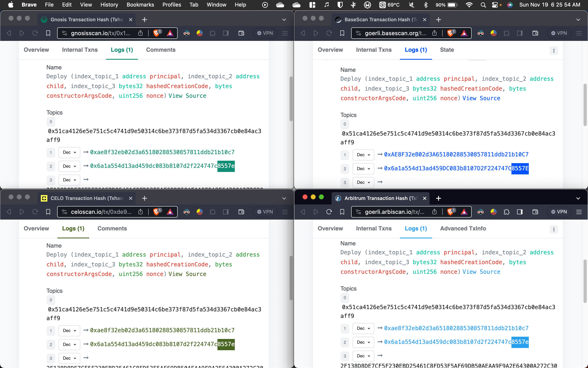Click the colored circle extension in BaseScan window
The height and width of the screenshot is (368, 588).
click(x=493, y=33)
